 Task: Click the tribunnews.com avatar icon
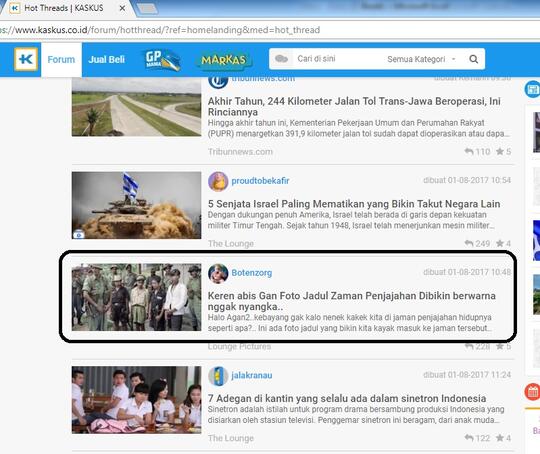(x=218, y=82)
